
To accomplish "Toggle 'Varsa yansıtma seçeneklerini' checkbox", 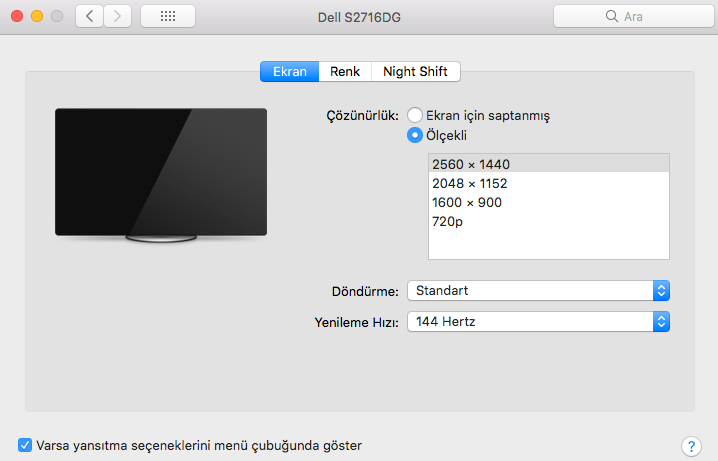I will click(25, 445).
